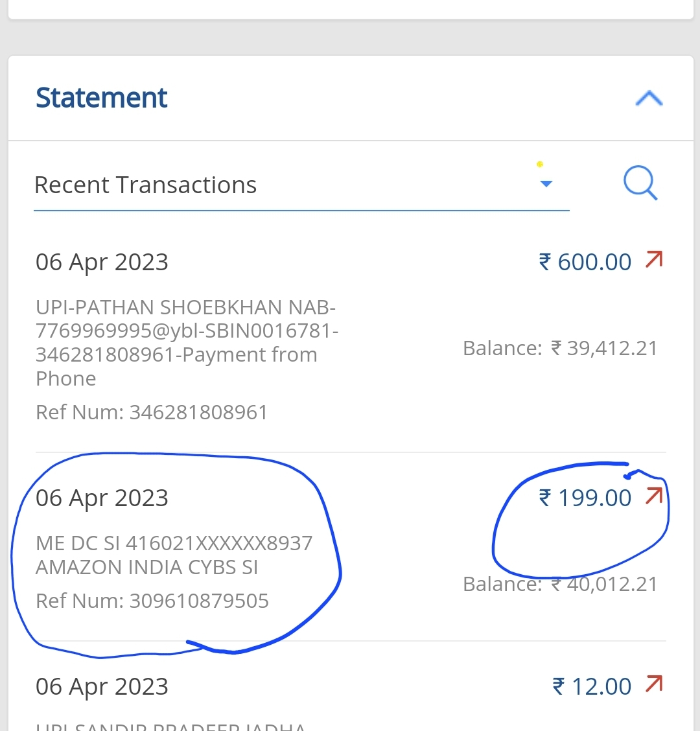Collapse the Statement section chevron
The height and width of the screenshot is (731, 700).
point(649,99)
